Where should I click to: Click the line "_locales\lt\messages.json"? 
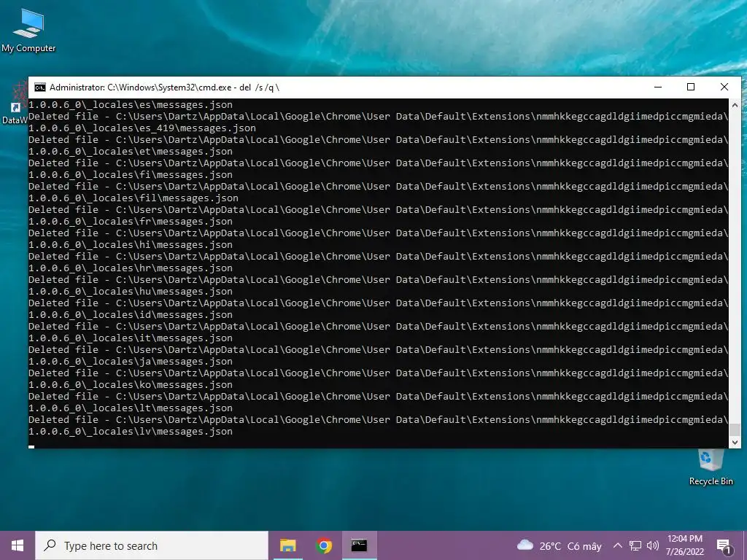(131, 408)
